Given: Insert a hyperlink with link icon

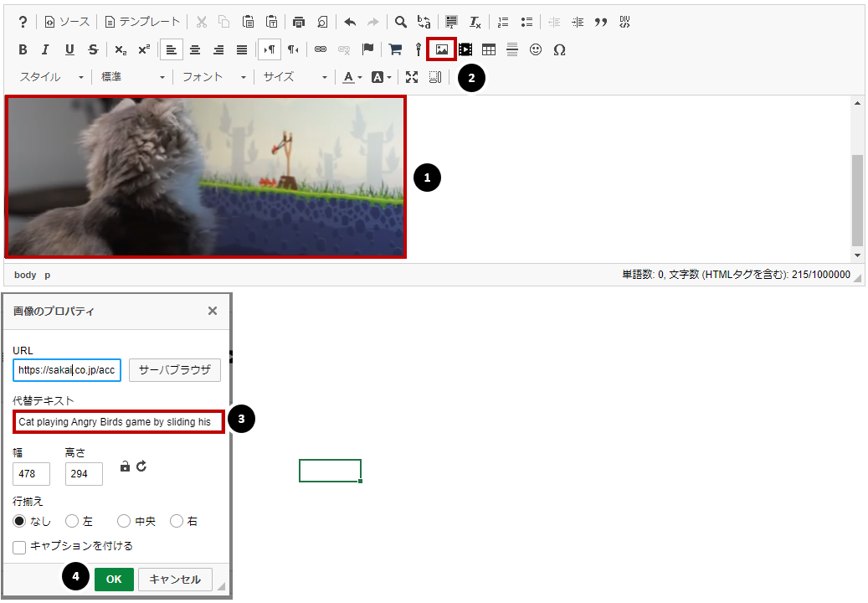Looking at the screenshot, I should click(321, 50).
